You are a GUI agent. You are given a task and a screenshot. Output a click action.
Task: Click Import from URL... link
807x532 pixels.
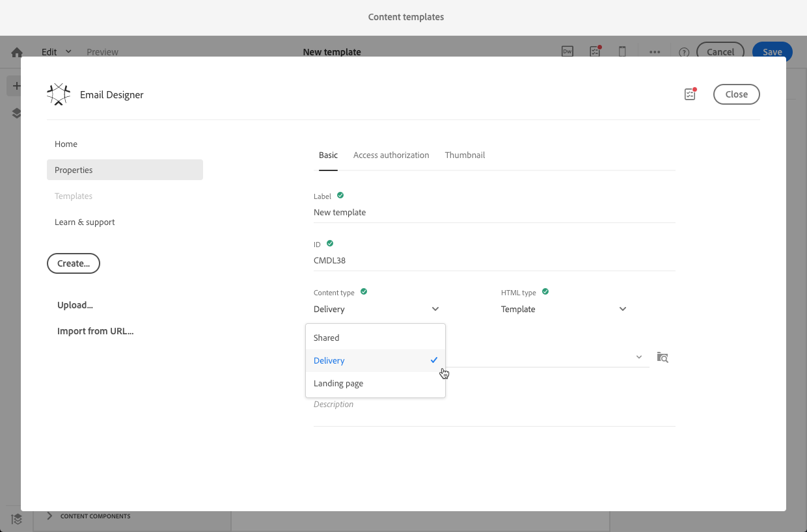click(x=96, y=331)
